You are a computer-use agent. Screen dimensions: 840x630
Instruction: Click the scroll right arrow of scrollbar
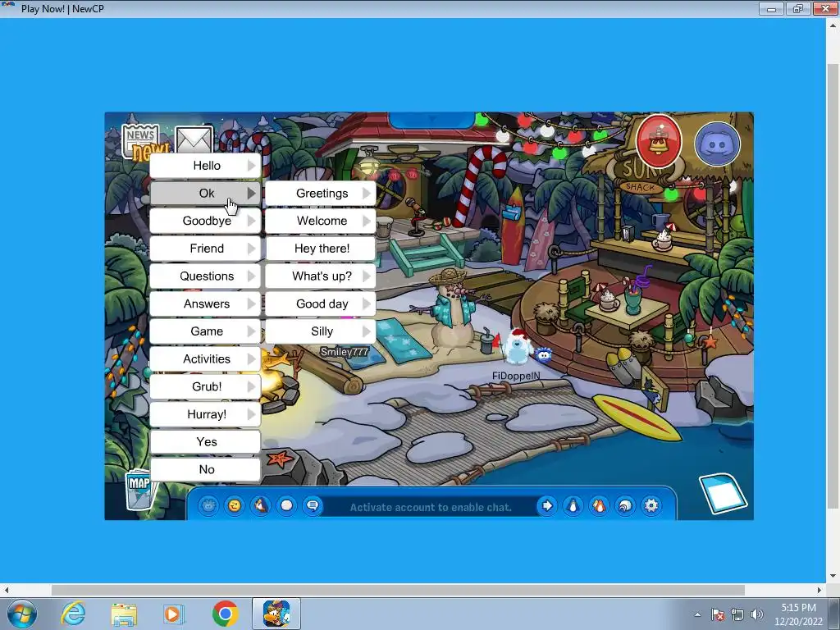(819, 590)
